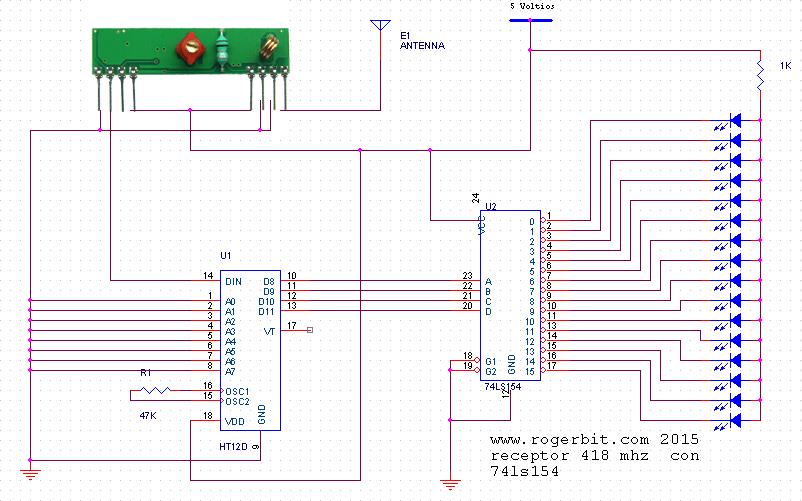Select the R1 47K resistor symbol
This screenshot has width=802, height=501.
[155, 391]
